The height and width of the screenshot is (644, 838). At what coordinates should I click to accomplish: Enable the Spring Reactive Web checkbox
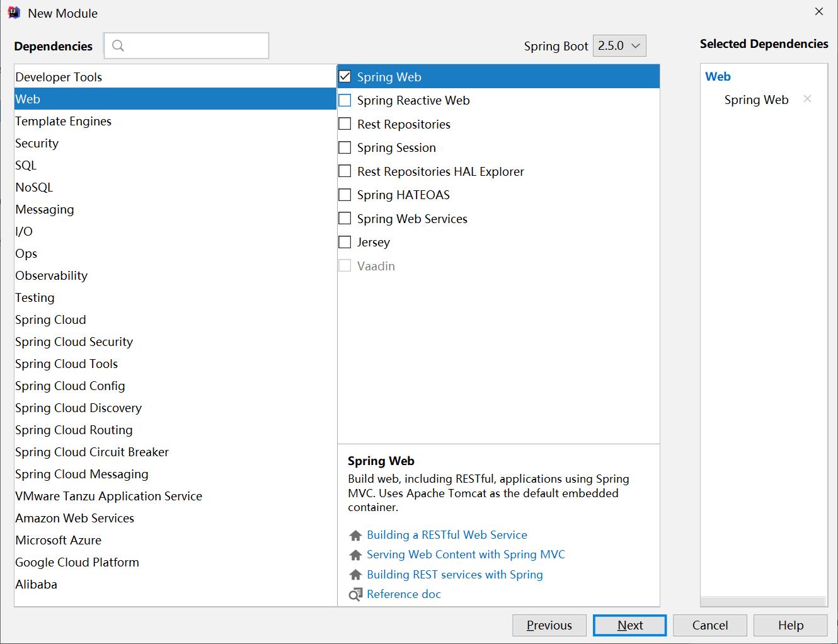point(345,100)
